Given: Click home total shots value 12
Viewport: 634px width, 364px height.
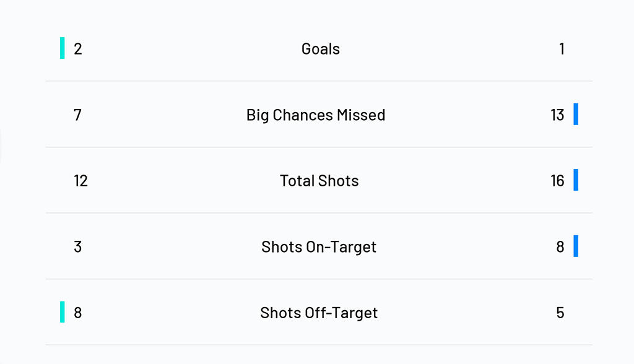Looking at the screenshot, I should click(x=80, y=181).
